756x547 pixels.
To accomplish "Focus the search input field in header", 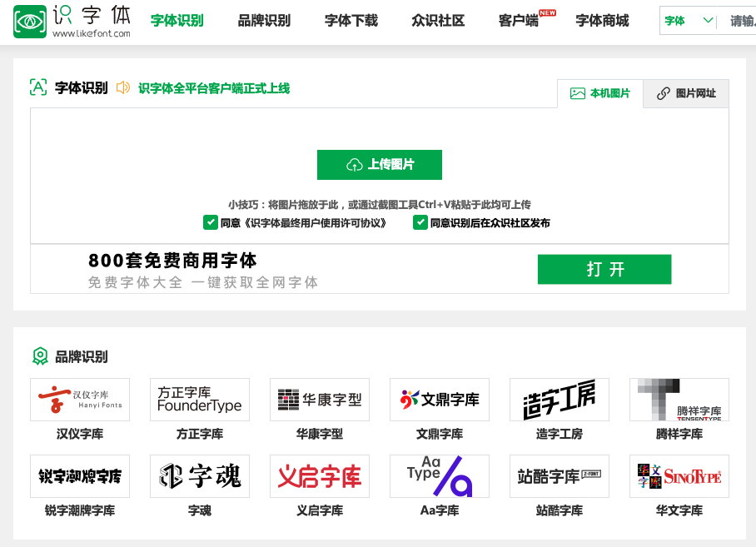I will click(x=738, y=21).
